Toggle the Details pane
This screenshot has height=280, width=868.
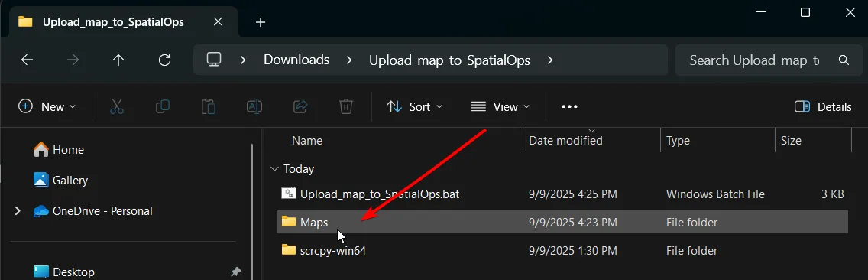tap(823, 106)
